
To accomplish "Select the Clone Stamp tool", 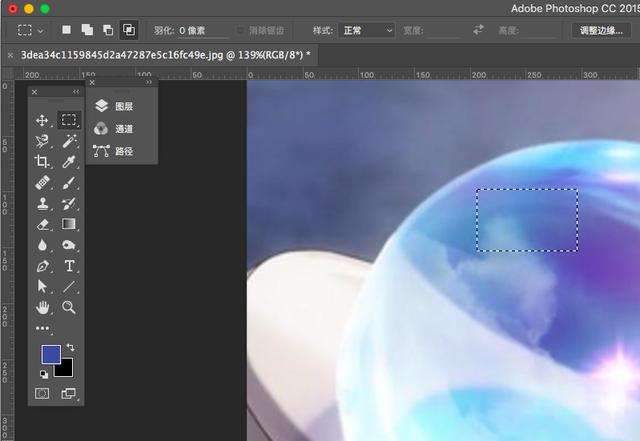I will pos(42,203).
